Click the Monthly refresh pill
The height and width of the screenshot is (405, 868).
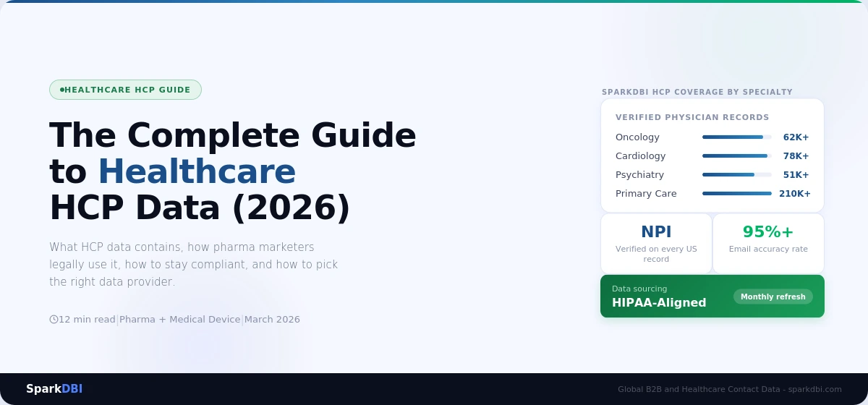click(x=773, y=297)
